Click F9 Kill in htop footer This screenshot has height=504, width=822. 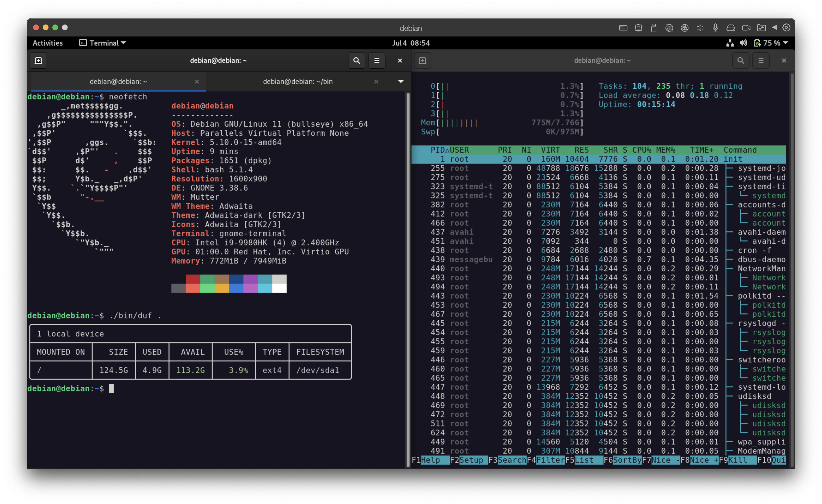pos(737,460)
